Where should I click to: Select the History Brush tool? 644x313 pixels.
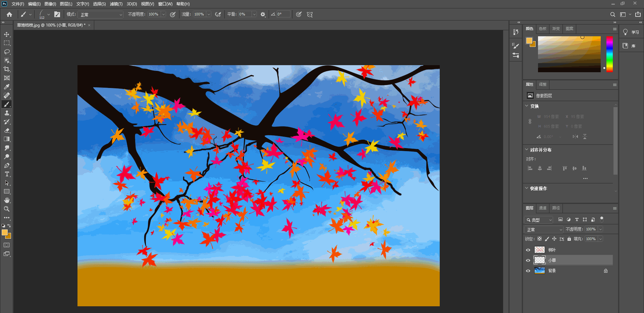pos(7,122)
